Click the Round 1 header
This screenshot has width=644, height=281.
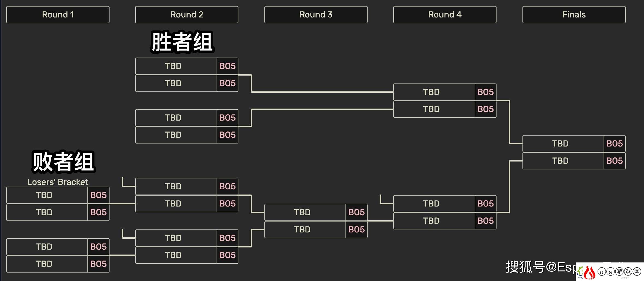point(58,15)
